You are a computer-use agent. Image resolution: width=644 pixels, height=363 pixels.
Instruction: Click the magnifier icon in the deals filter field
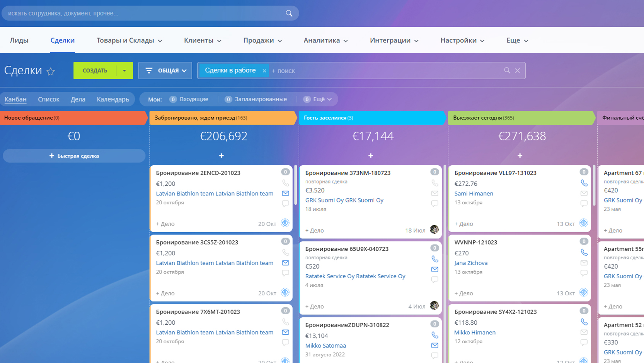507,70
